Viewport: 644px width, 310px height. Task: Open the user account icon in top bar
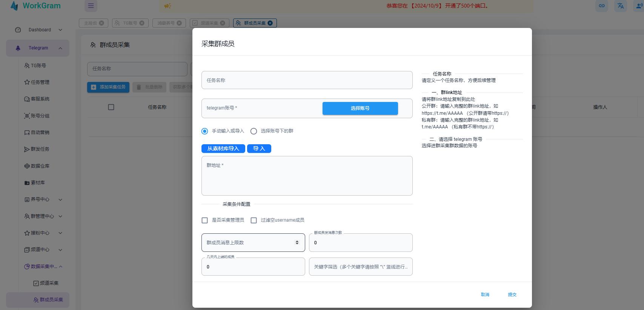point(639,6)
